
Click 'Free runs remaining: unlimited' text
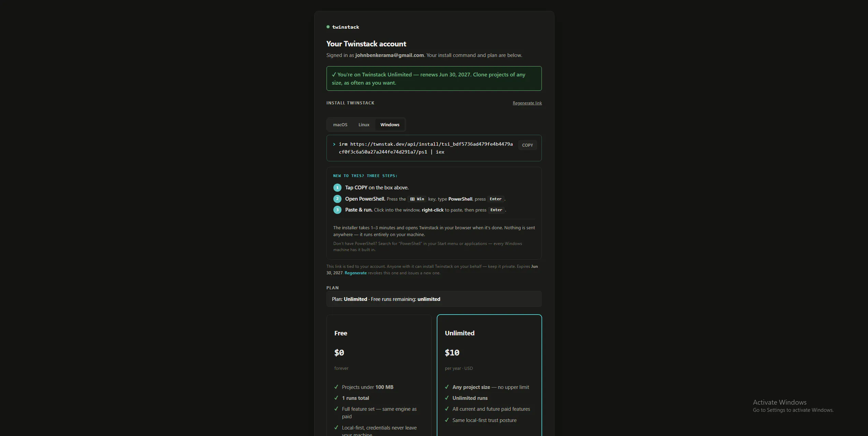(405, 299)
